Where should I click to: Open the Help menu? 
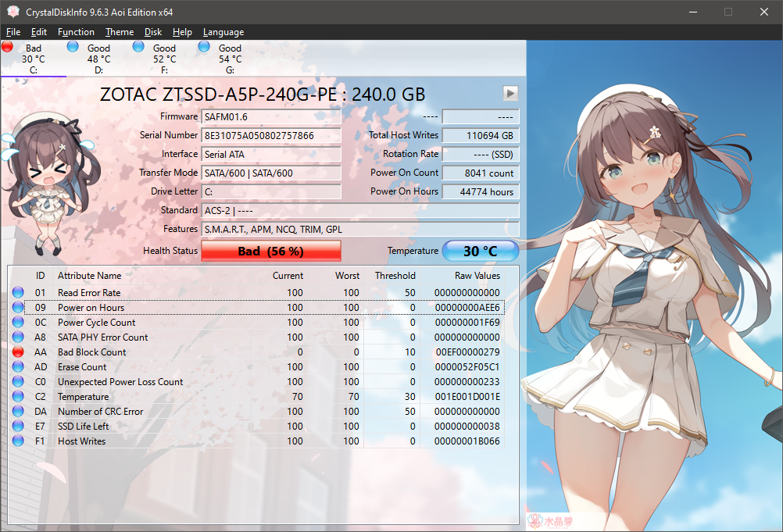[x=182, y=32]
